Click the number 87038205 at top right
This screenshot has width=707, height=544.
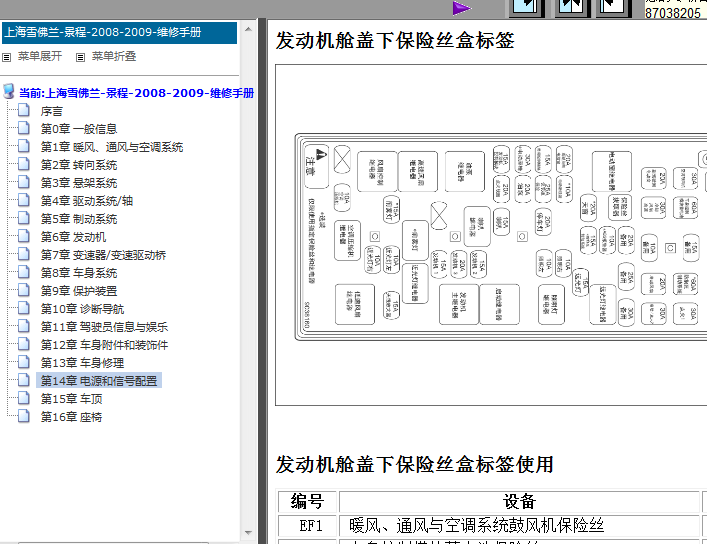click(x=673, y=13)
